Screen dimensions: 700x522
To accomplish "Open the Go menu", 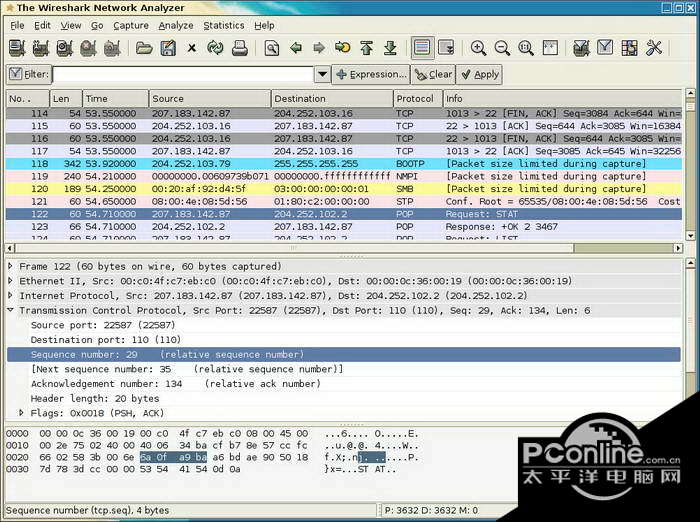I will 97,25.
